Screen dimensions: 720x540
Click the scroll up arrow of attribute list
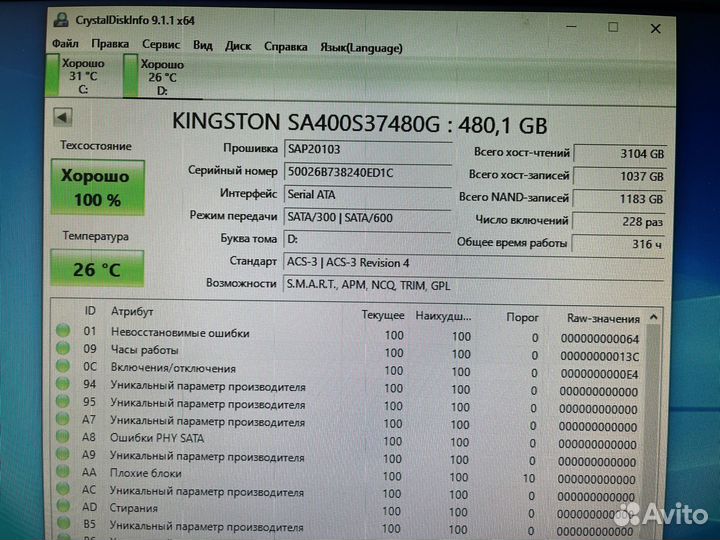pos(654,317)
